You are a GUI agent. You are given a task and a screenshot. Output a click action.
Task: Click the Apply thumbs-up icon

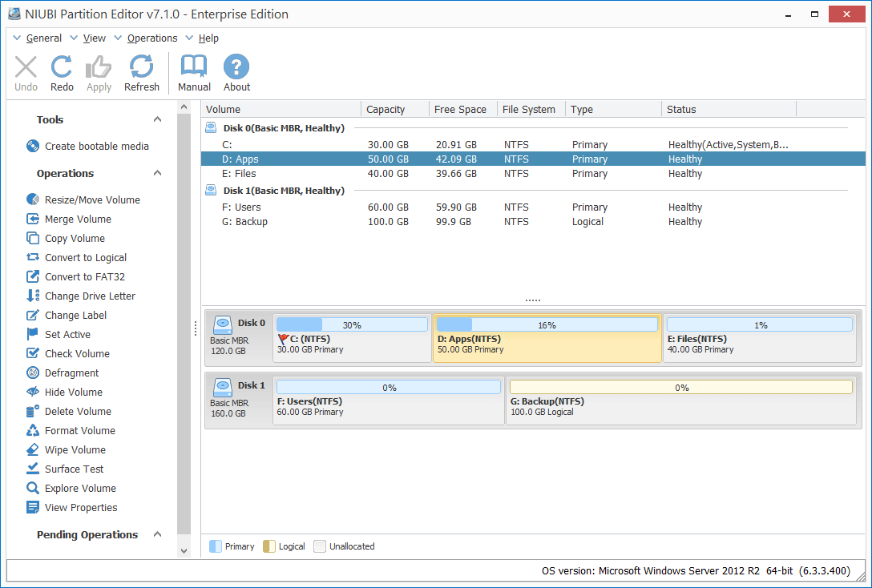99,66
